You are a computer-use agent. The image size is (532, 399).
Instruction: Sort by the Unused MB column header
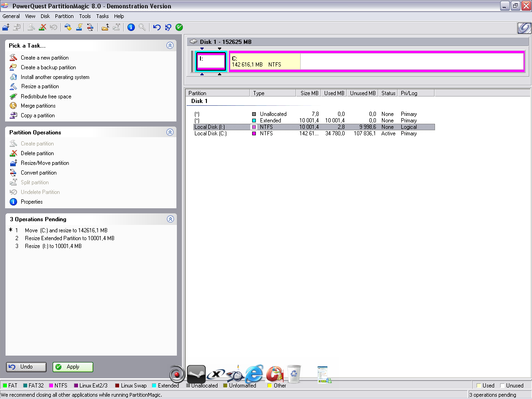pyautogui.click(x=363, y=93)
